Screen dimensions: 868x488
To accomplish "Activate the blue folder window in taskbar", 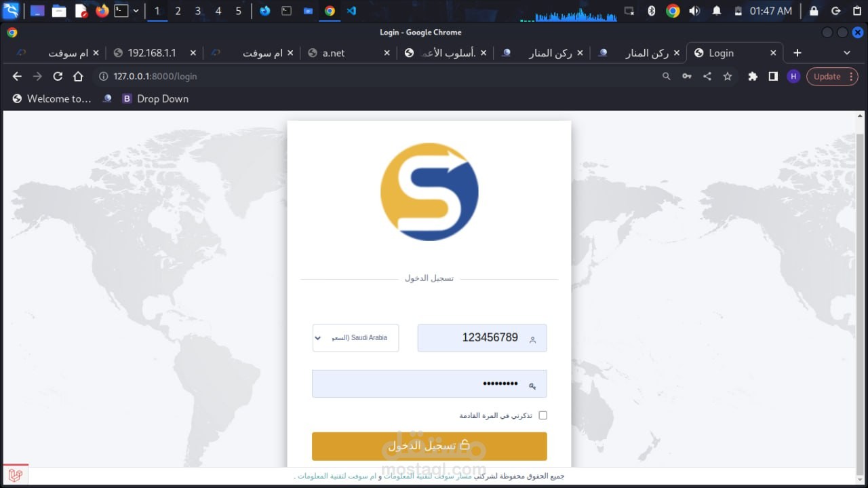I will pos(309,11).
